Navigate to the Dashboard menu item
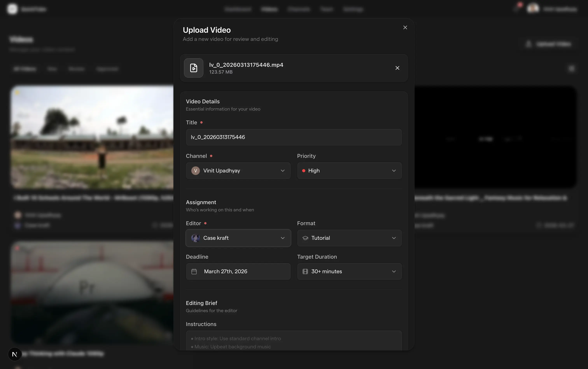588x369 pixels. [238, 9]
